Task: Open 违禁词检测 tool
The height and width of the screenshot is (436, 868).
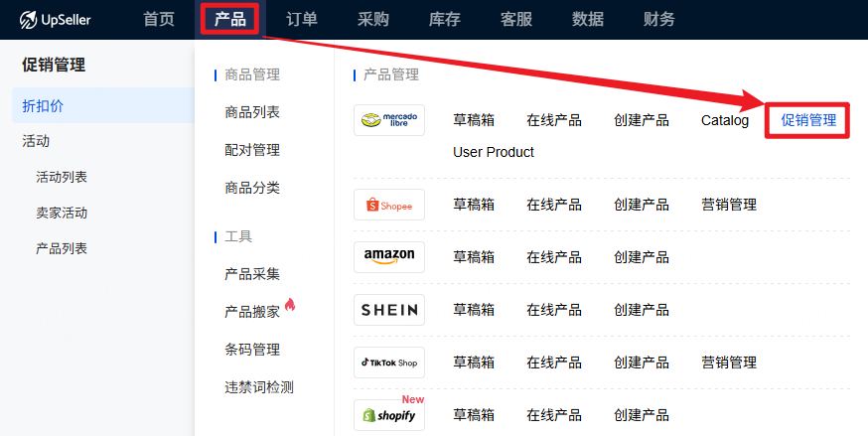Action: click(259, 387)
